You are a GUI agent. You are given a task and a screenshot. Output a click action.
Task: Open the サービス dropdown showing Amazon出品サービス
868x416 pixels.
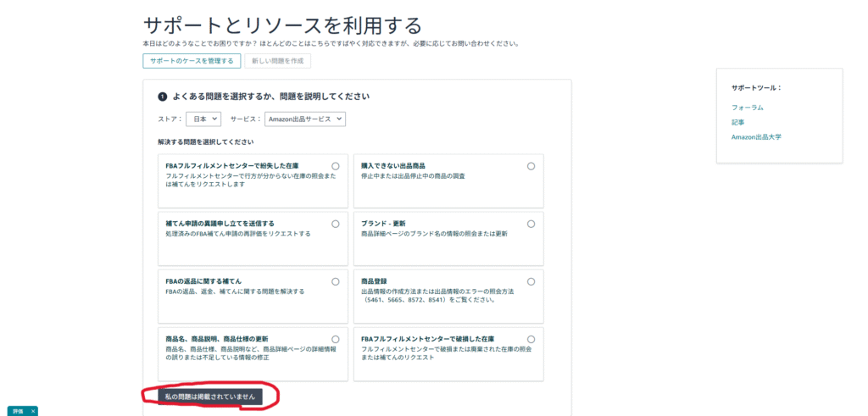pos(305,119)
